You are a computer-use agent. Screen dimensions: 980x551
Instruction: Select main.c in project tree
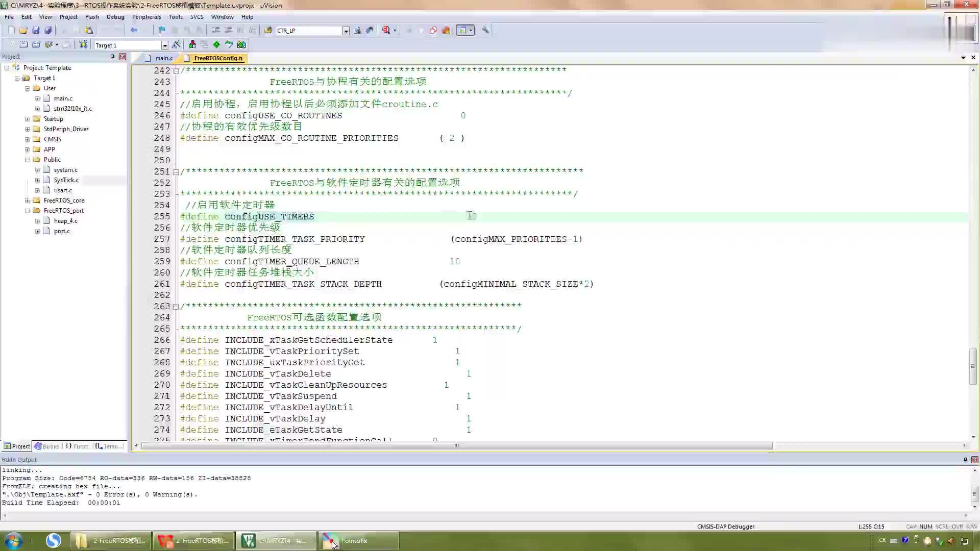63,98
